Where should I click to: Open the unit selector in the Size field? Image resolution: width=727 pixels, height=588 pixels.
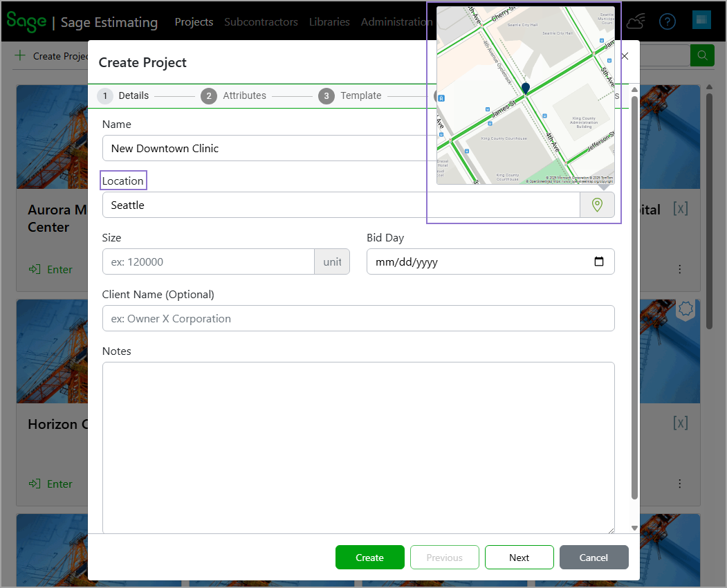tap(332, 261)
